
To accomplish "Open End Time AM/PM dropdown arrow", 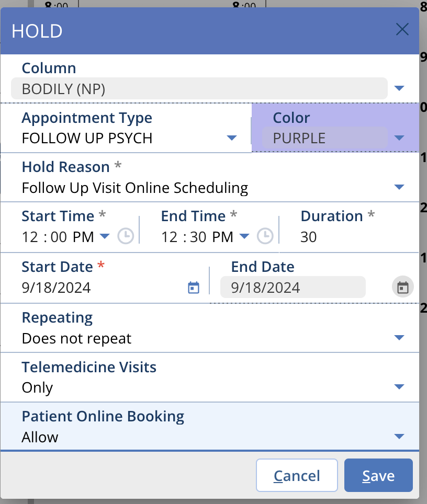I will [x=244, y=236].
